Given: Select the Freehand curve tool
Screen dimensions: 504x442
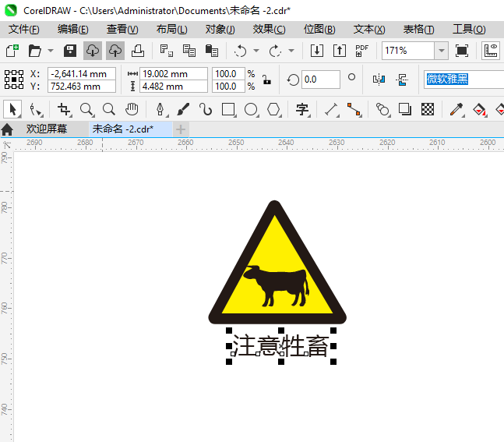Looking at the screenshot, I should (206, 109).
